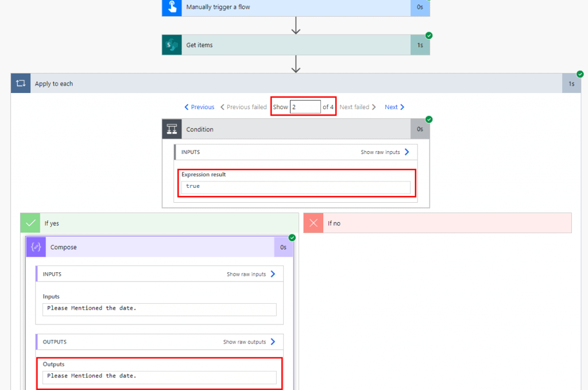Click the 'of 4' iteration count

click(328, 107)
